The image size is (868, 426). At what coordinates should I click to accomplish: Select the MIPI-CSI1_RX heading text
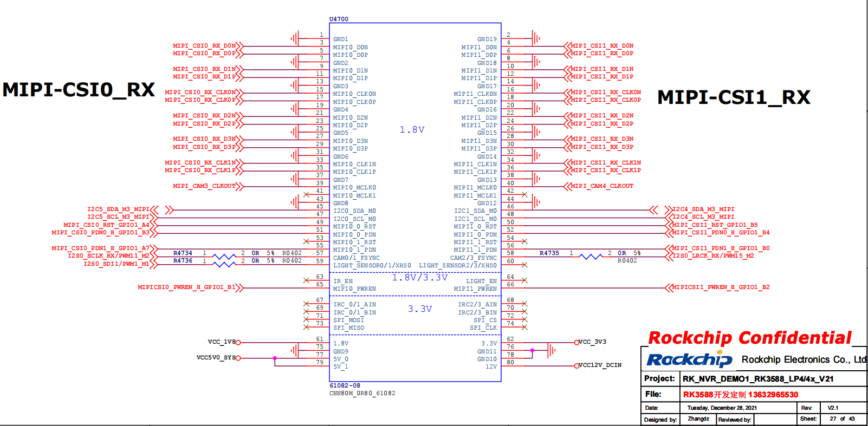click(x=734, y=97)
